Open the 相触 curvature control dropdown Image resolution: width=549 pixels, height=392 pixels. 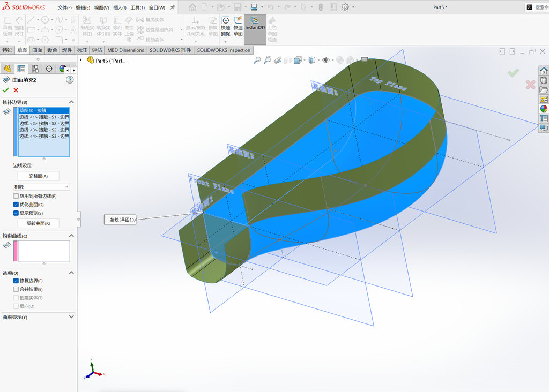point(41,187)
